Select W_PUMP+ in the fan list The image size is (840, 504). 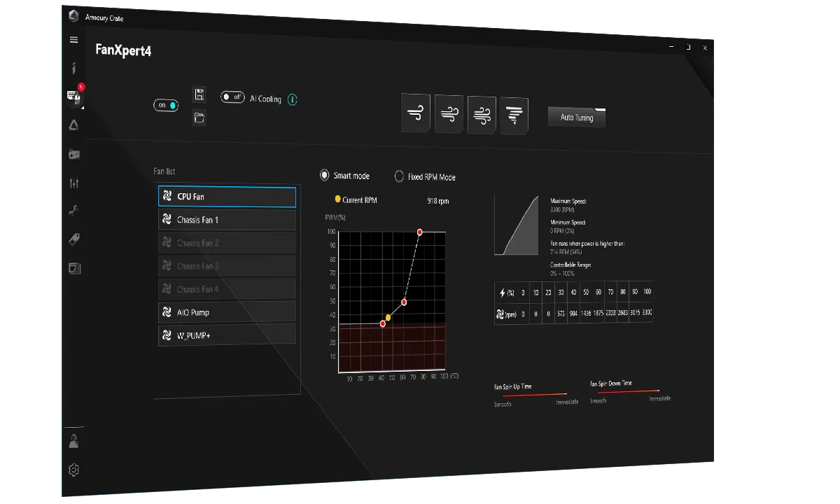click(227, 335)
